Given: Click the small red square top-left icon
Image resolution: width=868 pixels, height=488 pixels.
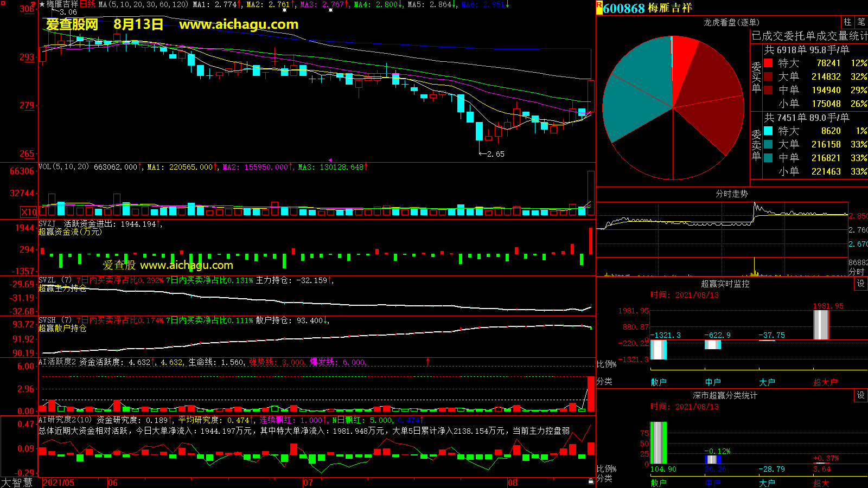Looking at the screenshot, I should pos(3,3).
